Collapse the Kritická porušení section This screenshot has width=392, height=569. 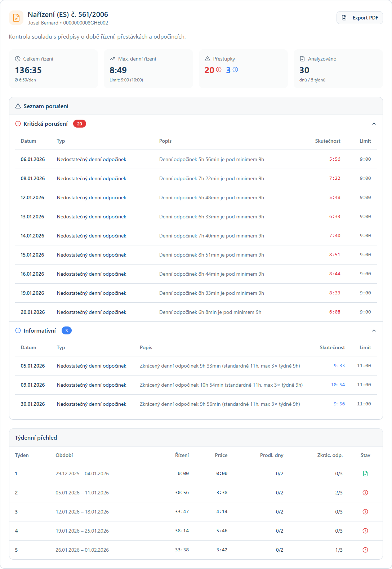(x=374, y=124)
